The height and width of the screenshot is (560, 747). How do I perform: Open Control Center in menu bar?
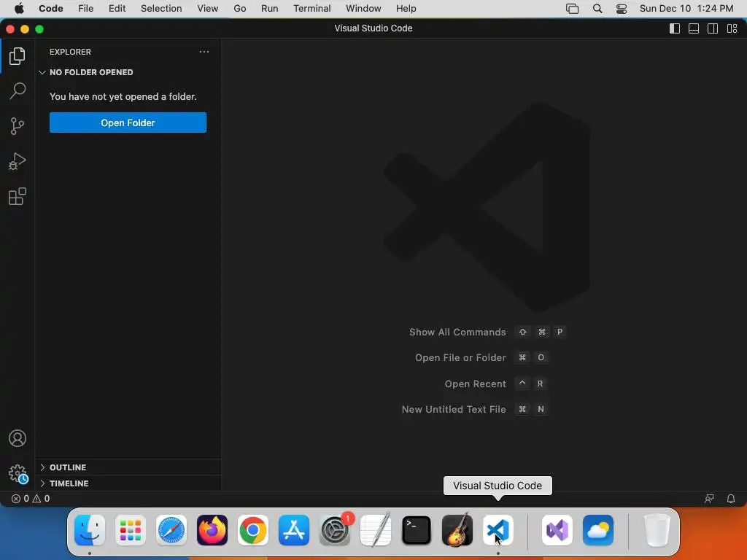[x=622, y=9]
